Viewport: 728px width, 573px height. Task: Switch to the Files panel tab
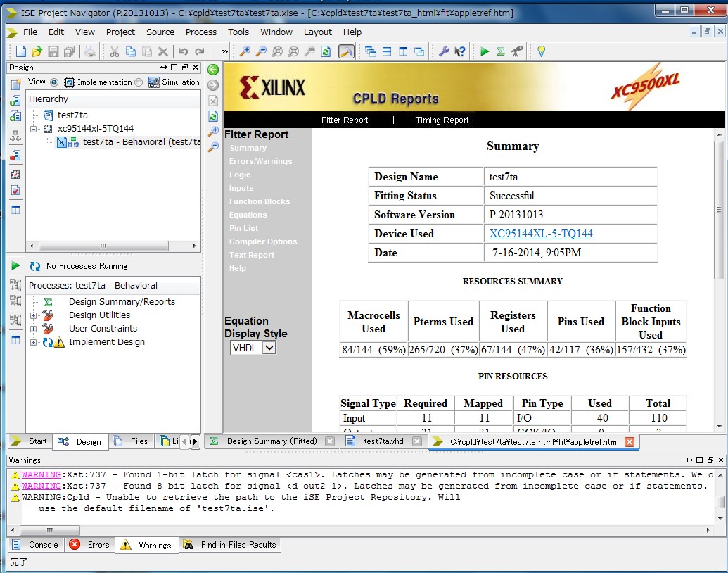tap(132, 441)
